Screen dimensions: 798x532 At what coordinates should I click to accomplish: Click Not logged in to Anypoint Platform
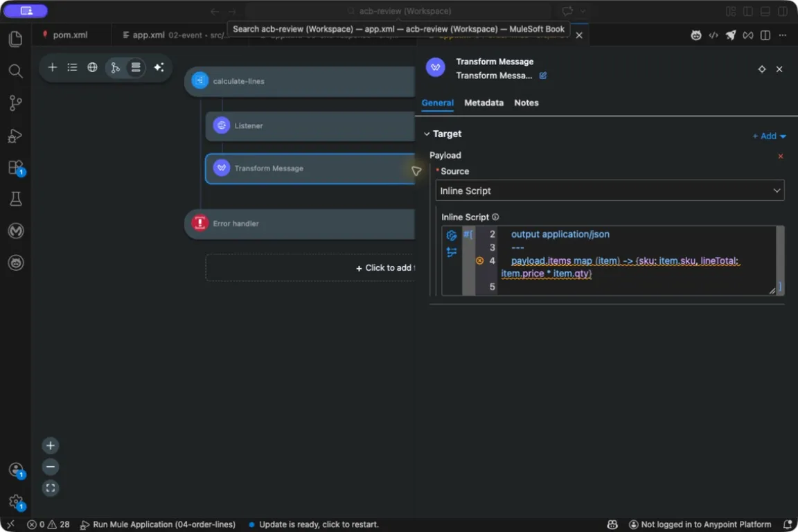click(x=700, y=524)
